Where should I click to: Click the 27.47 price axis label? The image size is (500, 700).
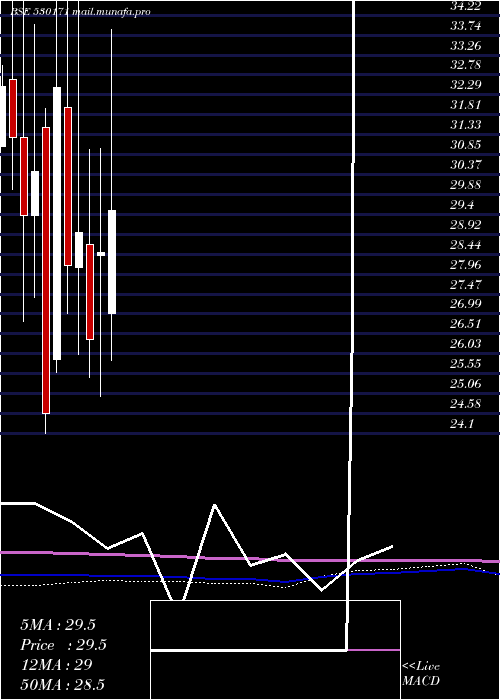(x=466, y=284)
